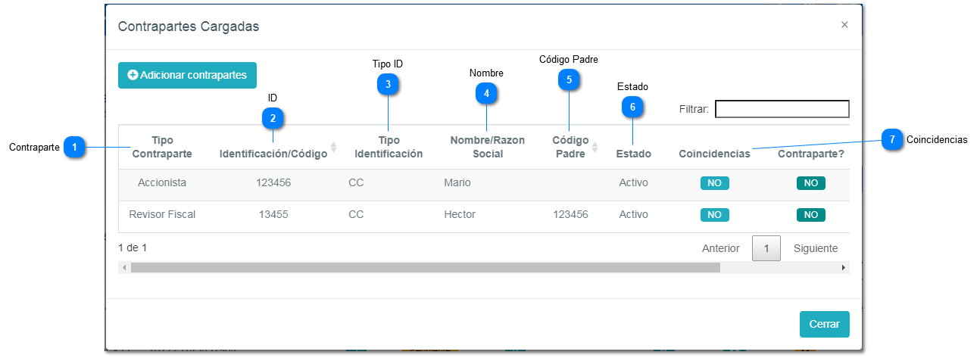Select page 1 in pagination
The height and width of the screenshot is (358, 980).
[766, 248]
